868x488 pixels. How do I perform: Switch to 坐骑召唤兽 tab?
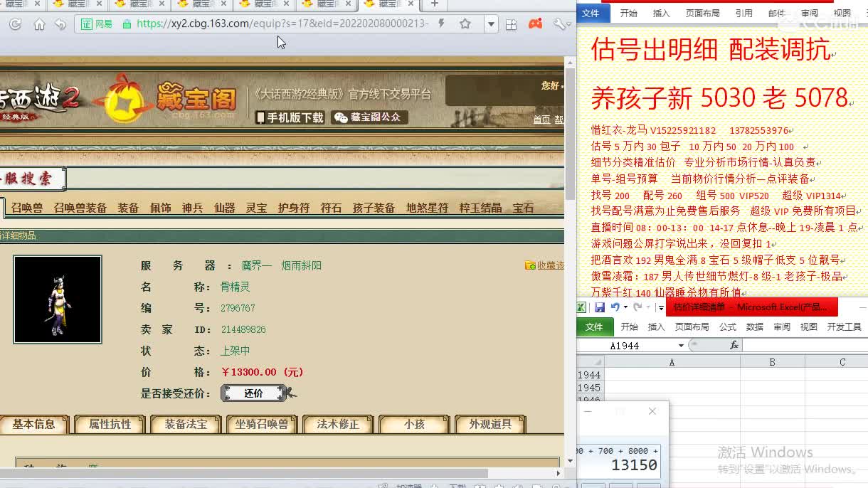(262, 424)
